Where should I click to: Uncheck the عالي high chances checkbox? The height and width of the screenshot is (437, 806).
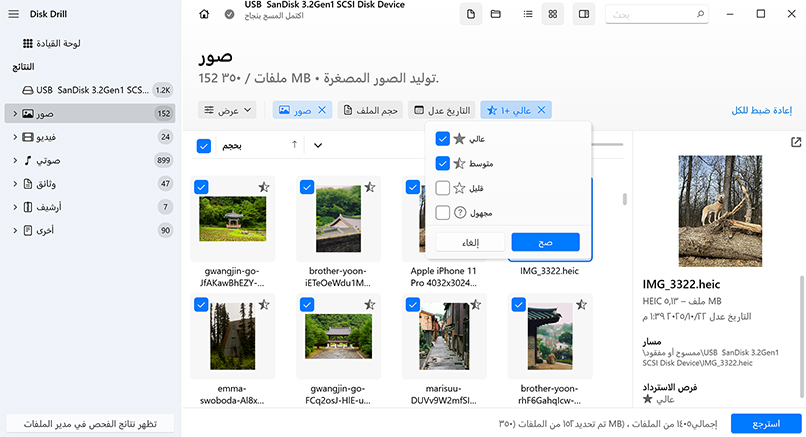443,139
